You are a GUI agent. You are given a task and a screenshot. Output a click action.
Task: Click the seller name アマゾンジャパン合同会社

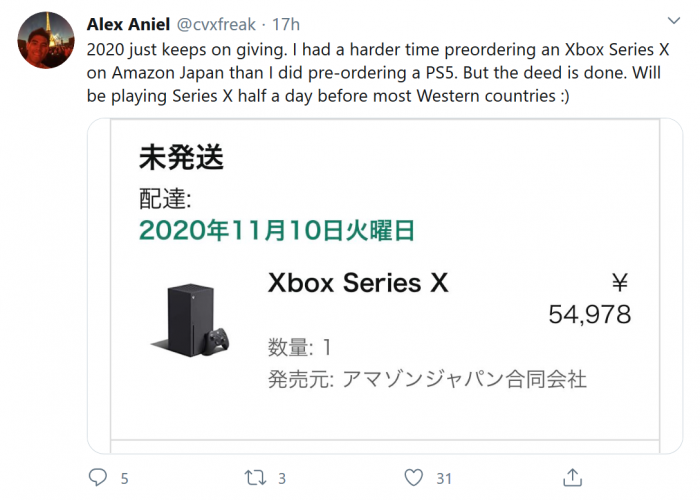463,379
